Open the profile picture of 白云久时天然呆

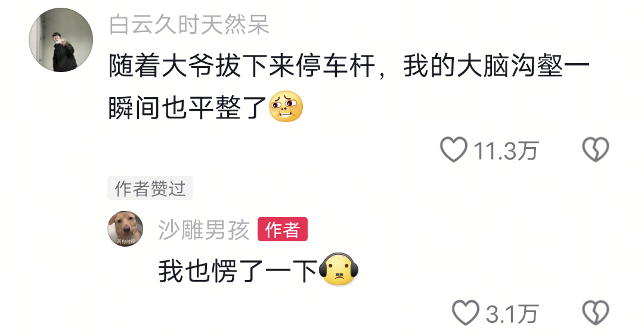pos(61,40)
